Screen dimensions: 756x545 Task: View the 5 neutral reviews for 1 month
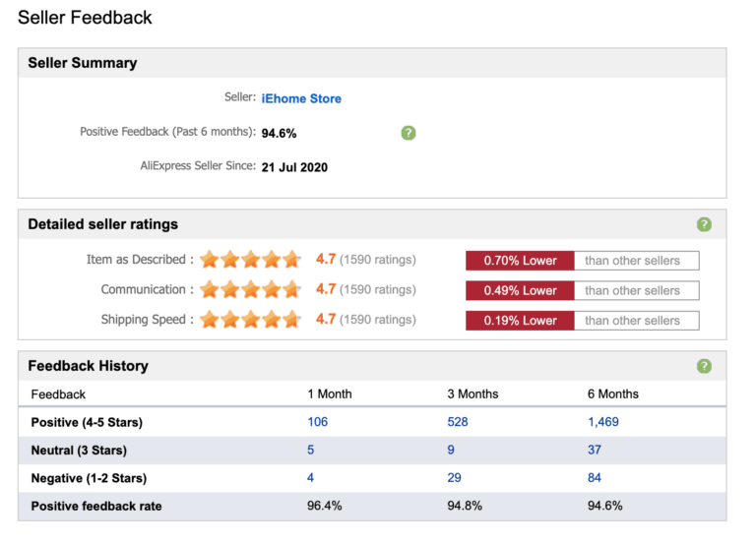coord(311,450)
